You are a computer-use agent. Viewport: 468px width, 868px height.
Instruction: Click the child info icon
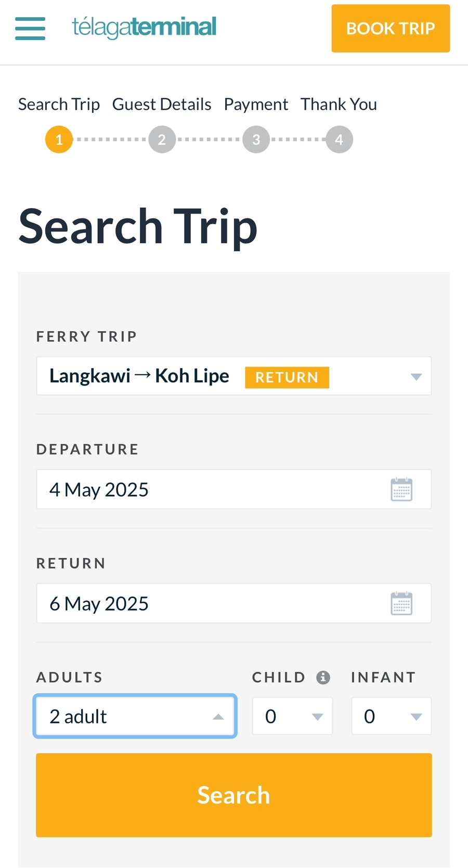[323, 677]
